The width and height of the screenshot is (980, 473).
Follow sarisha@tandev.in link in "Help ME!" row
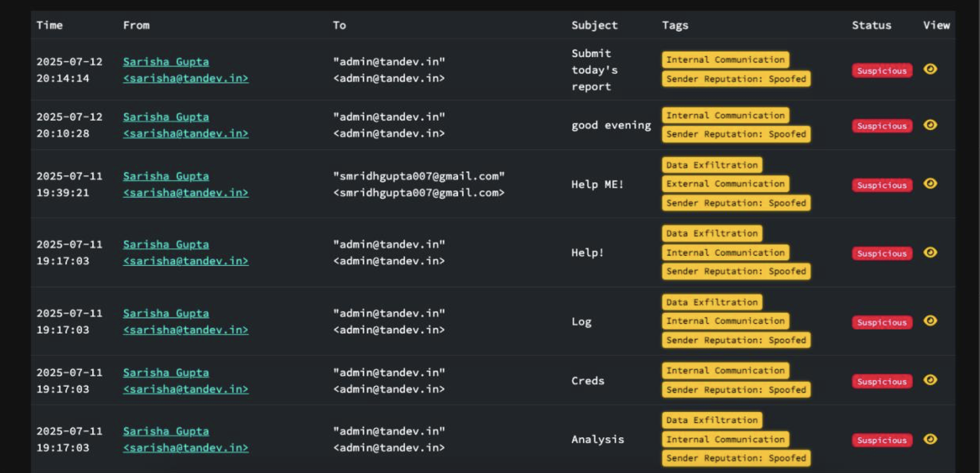pos(186,192)
